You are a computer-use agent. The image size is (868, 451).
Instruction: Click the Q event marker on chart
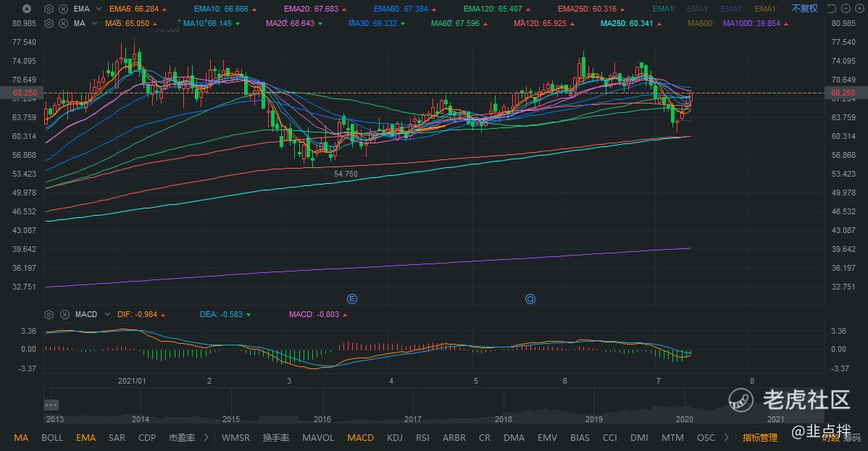pyautogui.click(x=530, y=299)
